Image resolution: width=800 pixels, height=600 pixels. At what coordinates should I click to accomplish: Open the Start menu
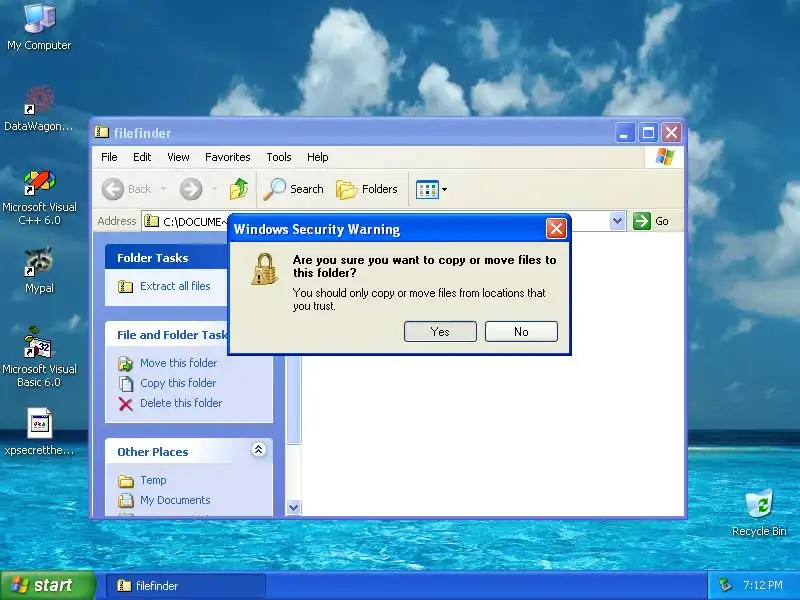point(47,585)
